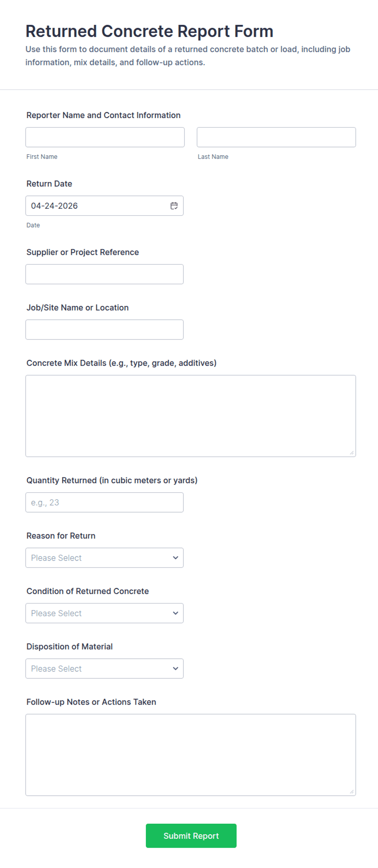378x868 pixels.
Task: Click the Returned Concrete Report Form title
Action: coord(150,31)
